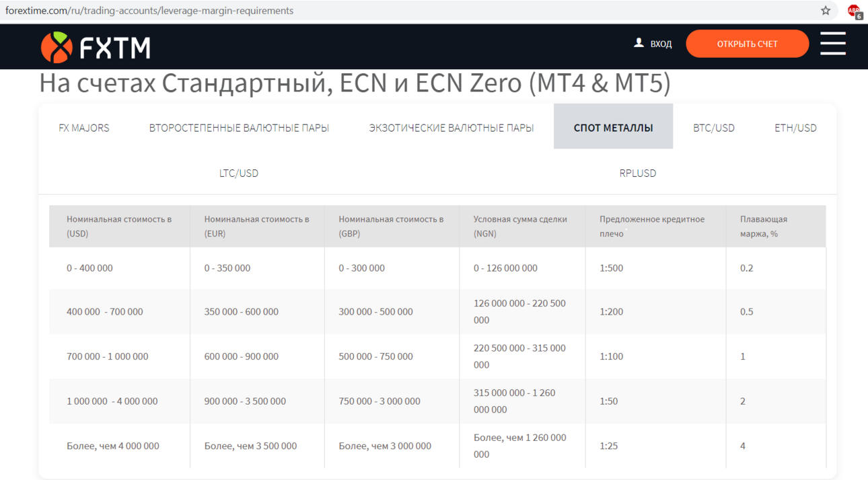
Task: Select the cell 900 000 - 3 500 000
Action: [x=245, y=401]
